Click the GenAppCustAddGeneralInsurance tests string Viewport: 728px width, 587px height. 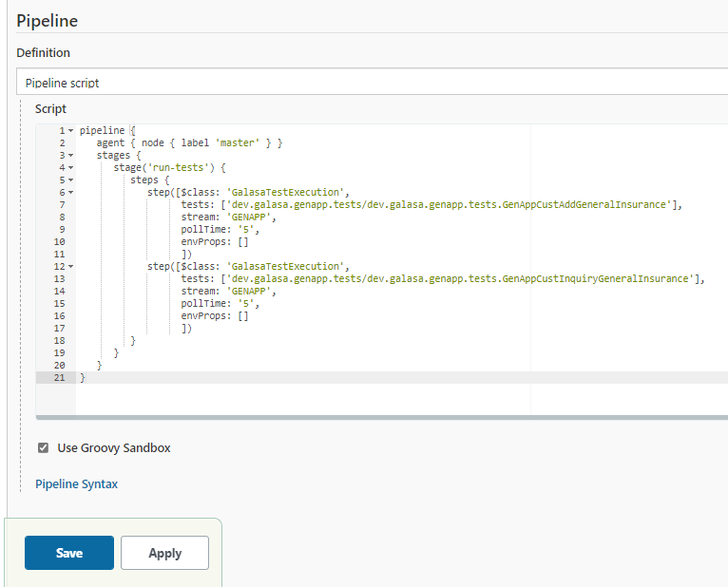449,204
